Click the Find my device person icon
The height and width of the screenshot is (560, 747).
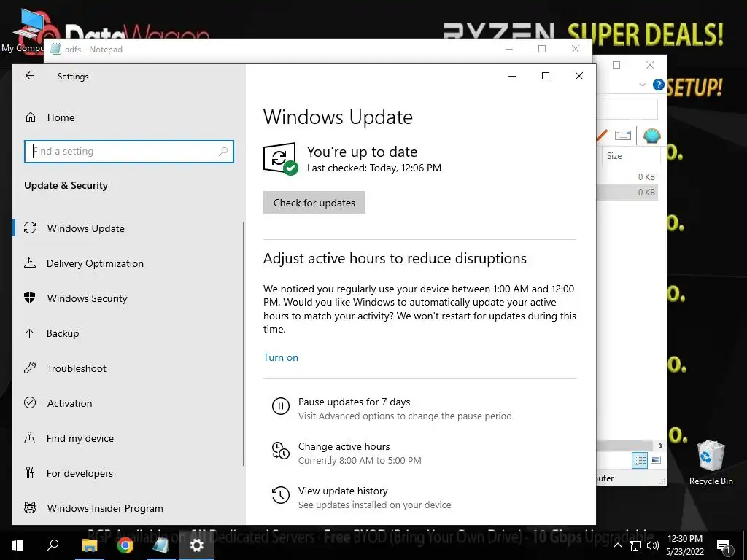click(x=29, y=437)
